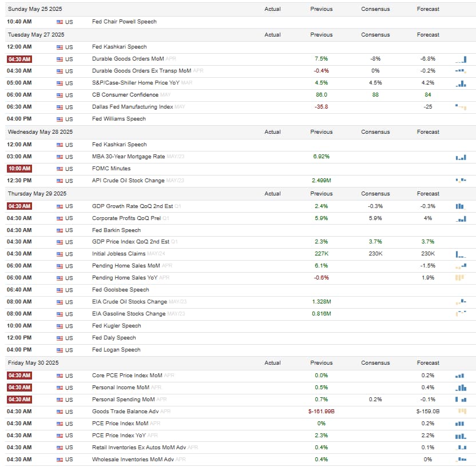Image resolution: width=476 pixels, height=467 pixels.
Task: Open Goods Trade Balance Adv chart icon
Action: point(462,411)
